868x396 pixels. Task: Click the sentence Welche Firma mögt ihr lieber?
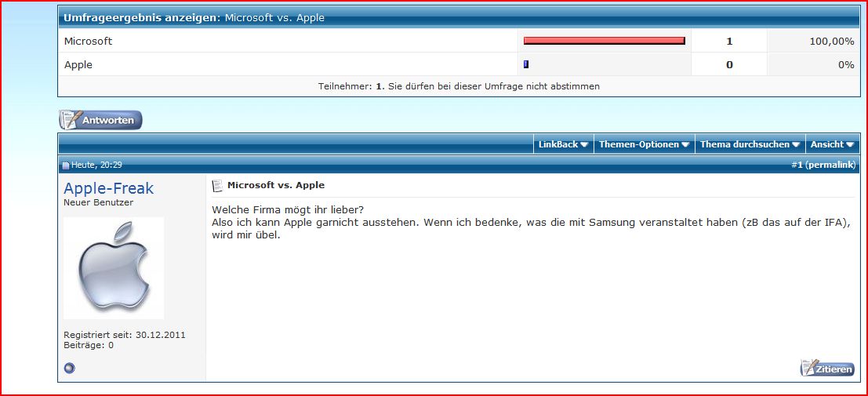click(x=288, y=211)
